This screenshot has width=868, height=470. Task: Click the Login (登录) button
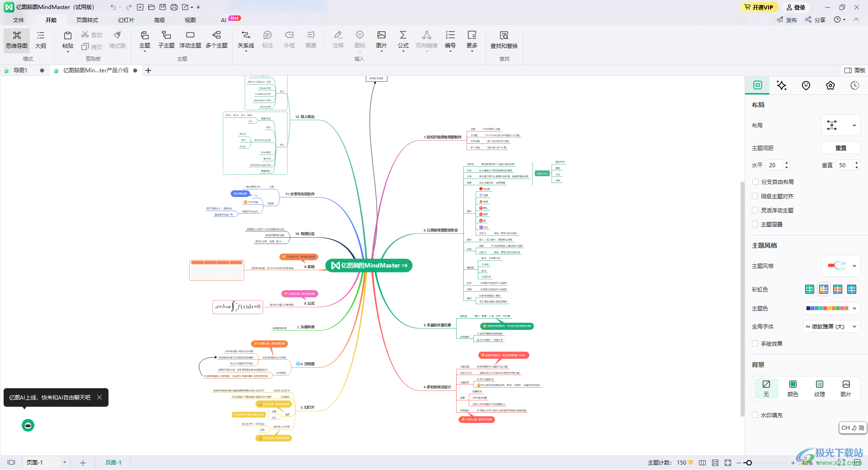[796, 7]
